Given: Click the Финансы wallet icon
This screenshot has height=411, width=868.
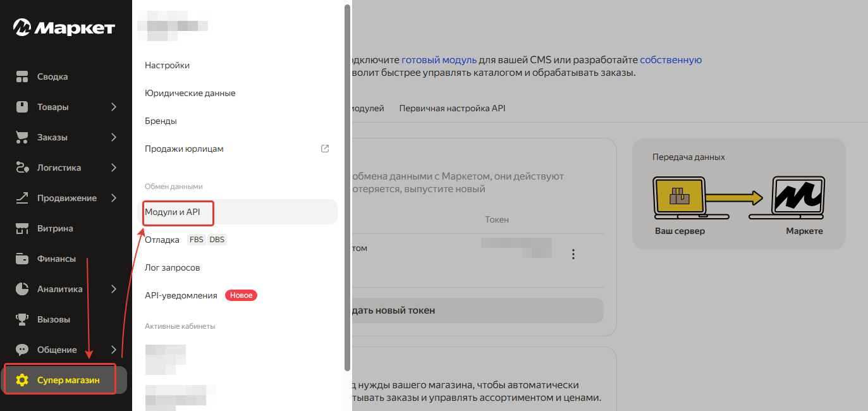Looking at the screenshot, I should click(22, 259).
